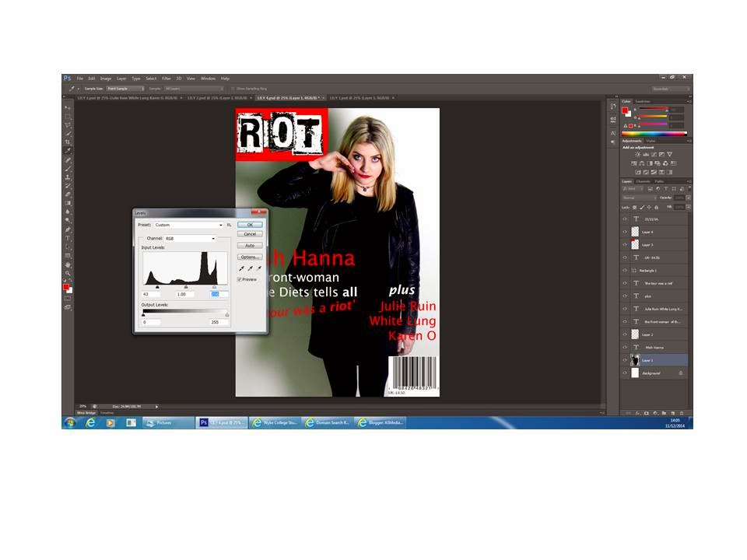
Task: Switch to the Pictures taskbar window
Action: click(169, 422)
